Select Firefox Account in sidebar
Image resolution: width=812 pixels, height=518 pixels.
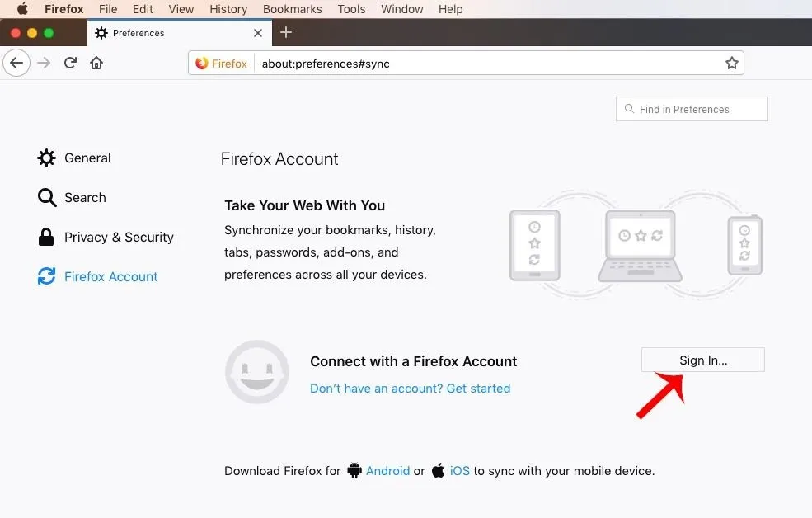click(110, 276)
